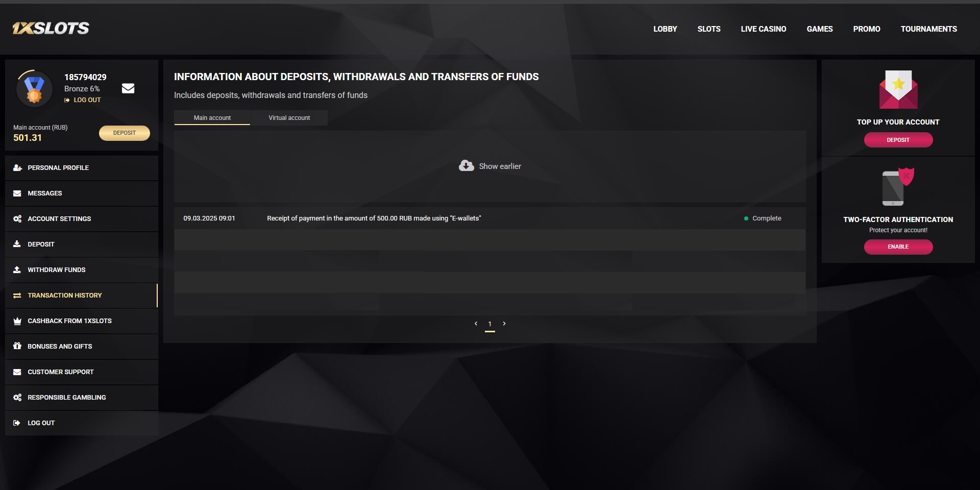Click the Personal Profile user icon
This screenshot has width=980, height=490.
pos(17,168)
